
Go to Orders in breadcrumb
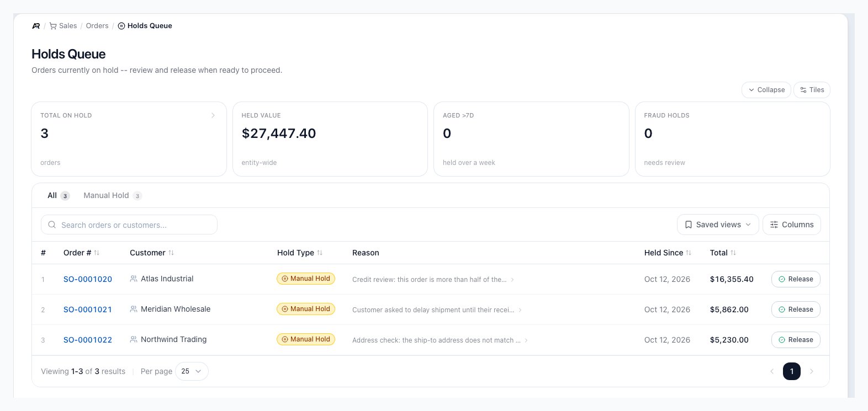(x=97, y=26)
